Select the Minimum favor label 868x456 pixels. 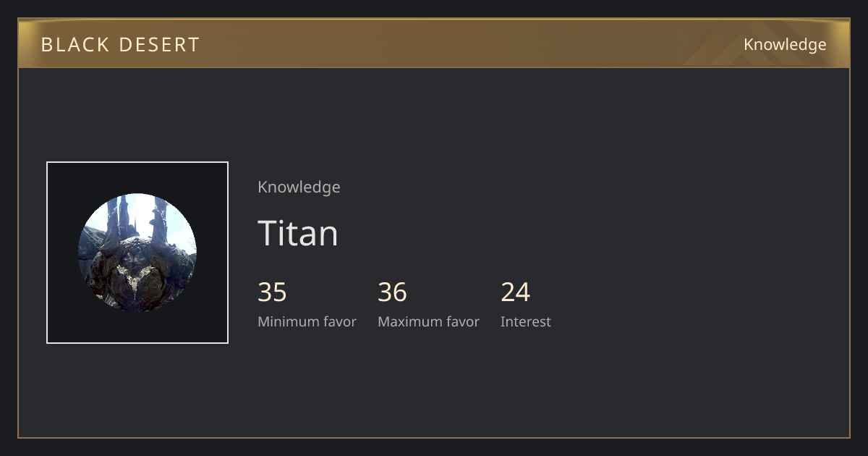point(307,322)
